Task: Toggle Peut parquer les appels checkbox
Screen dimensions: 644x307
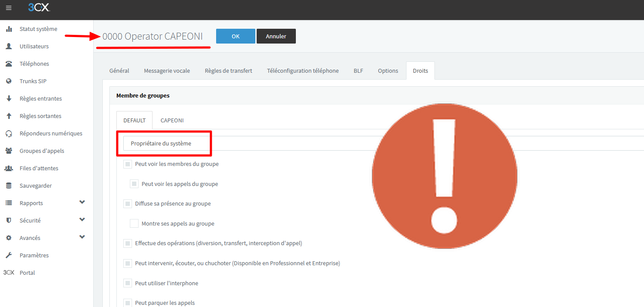Action: click(128, 303)
